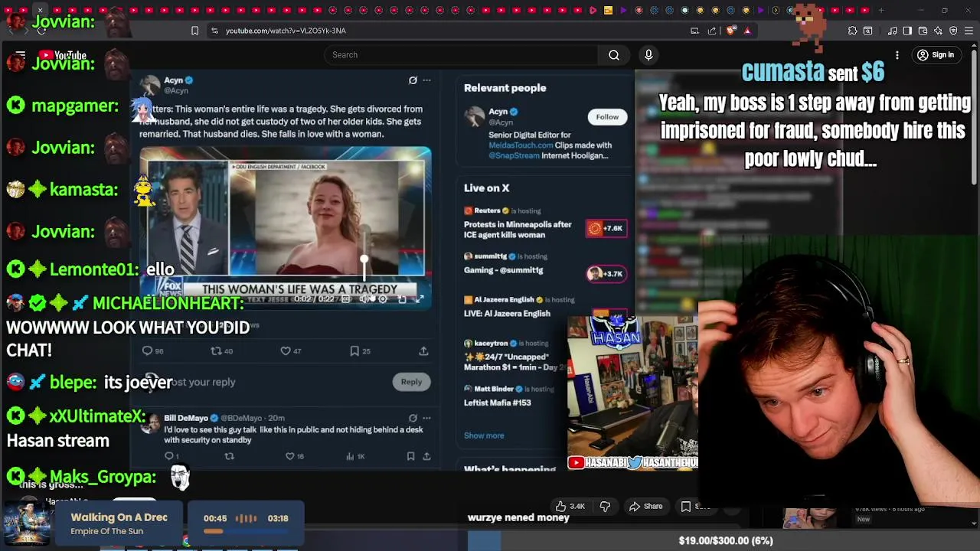Toggle fullscreen on the Fox News clip

pyautogui.click(x=420, y=299)
